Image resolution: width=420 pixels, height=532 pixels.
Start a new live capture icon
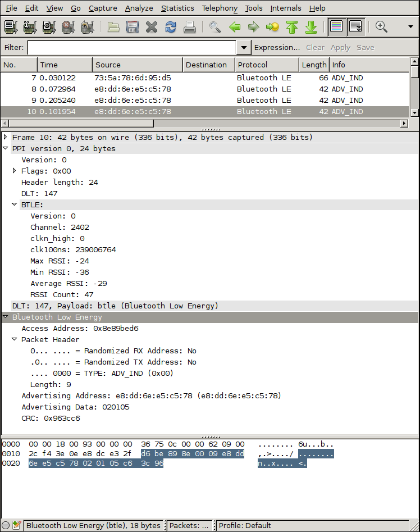[49, 27]
